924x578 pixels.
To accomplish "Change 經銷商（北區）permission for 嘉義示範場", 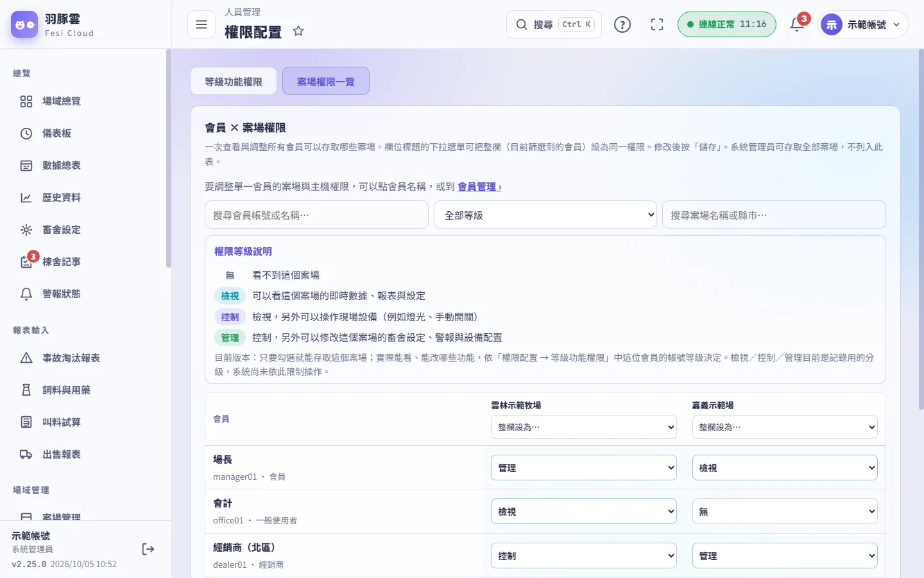I will (785, 556).
